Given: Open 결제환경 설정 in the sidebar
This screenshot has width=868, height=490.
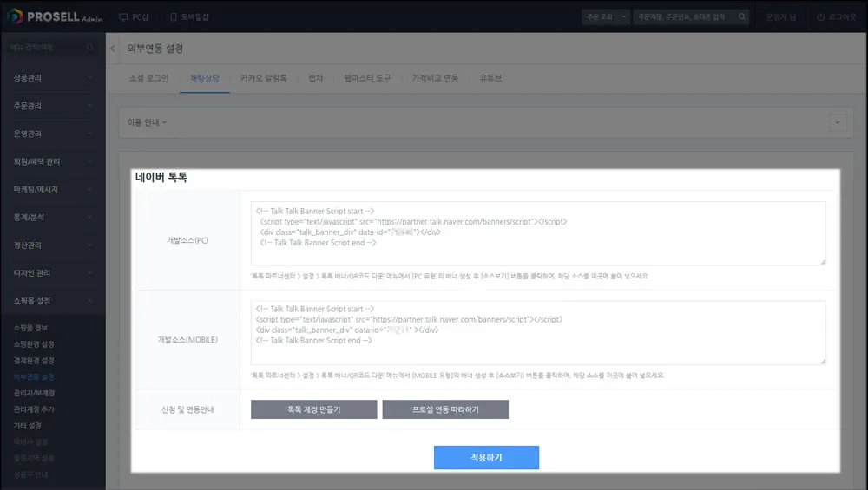Looking at the screenshot, I should [x=34, y=361].
